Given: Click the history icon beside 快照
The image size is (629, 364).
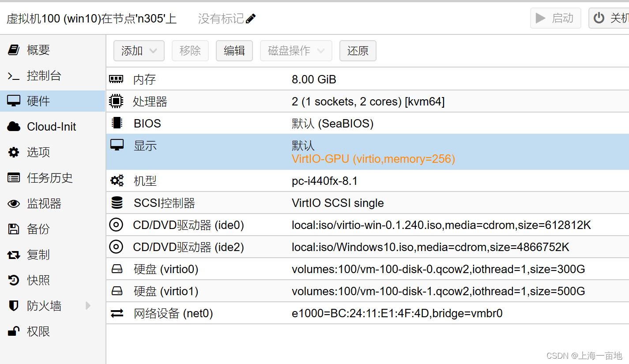Looking at the screenshot, I should click(x=14, y=280).
